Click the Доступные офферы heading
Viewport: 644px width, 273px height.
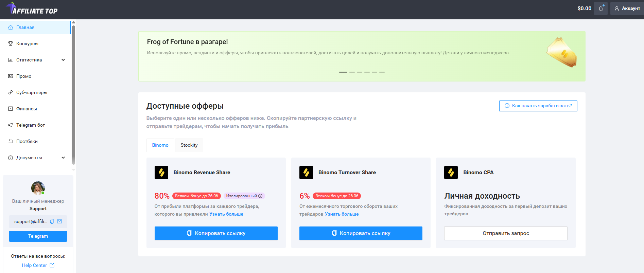[x=185, y=106]
